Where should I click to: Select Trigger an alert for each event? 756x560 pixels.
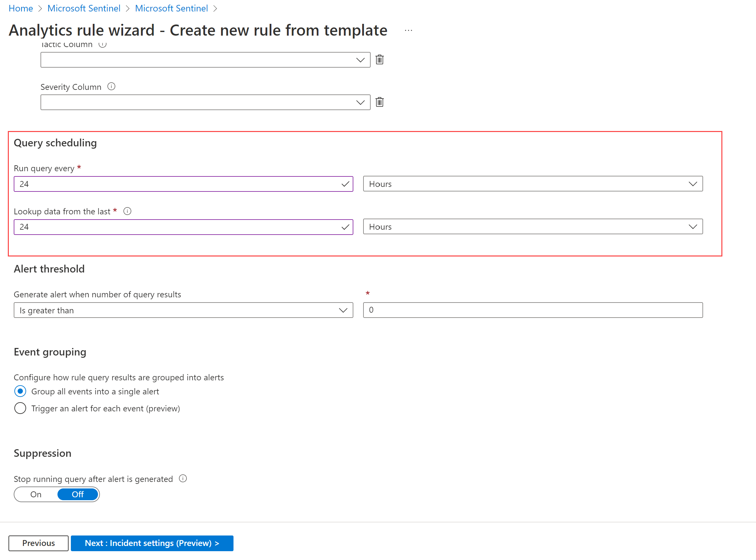pos(19,408)
